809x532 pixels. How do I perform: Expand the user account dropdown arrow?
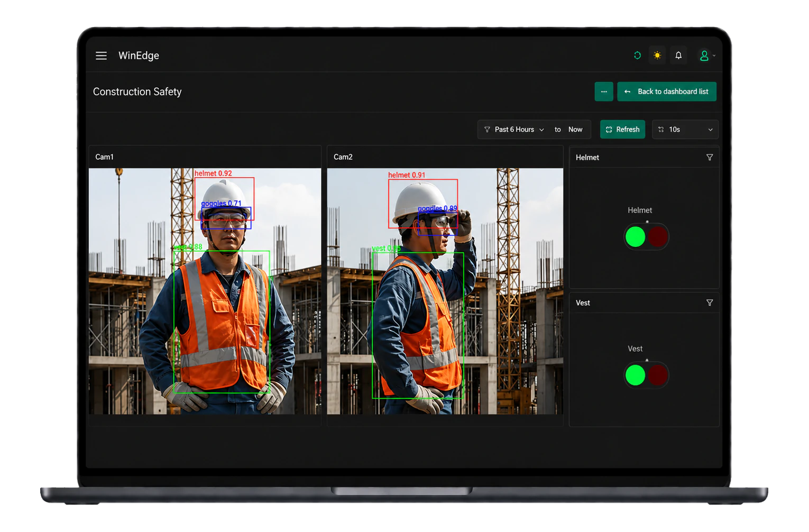(714, 56)
